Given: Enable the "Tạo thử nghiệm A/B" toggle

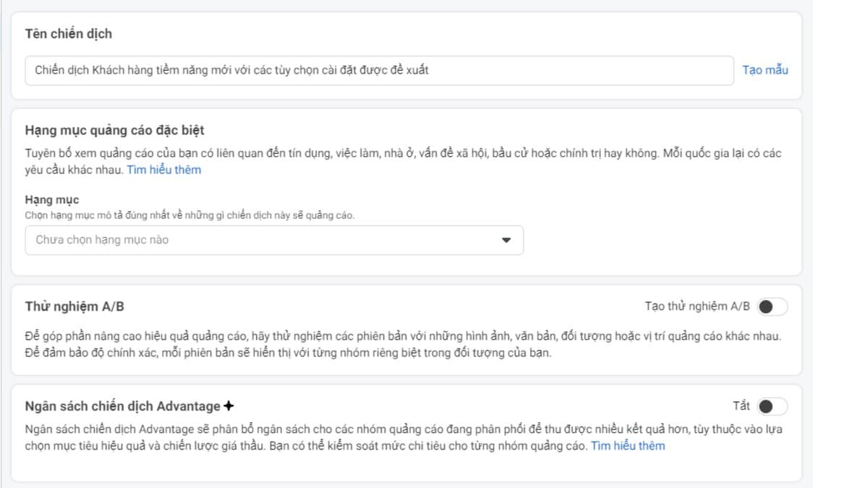Looking at the screenshot, I should tap(772, 307).
